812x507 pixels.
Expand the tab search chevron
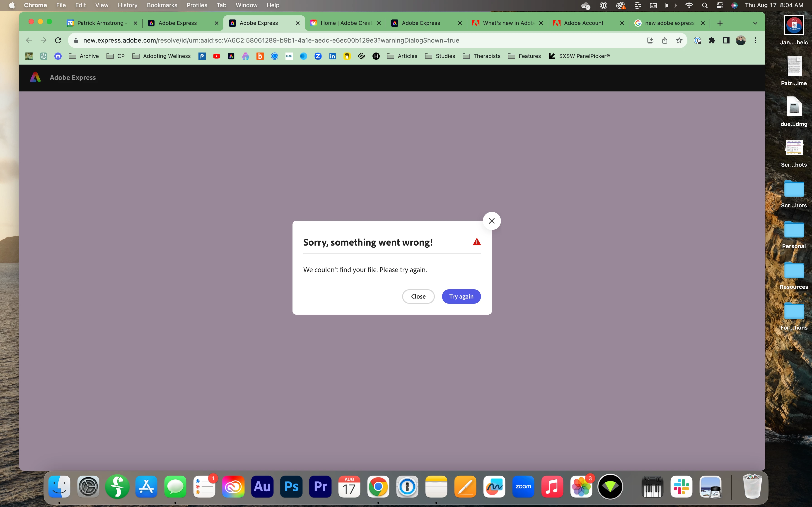pyautogui.click(x=755, y=23)
